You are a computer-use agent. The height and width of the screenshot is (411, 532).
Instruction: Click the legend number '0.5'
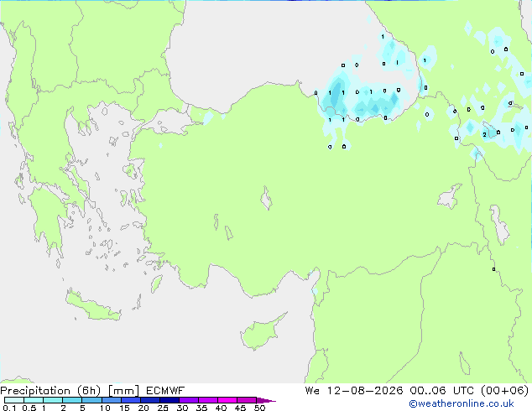point(29,408)
